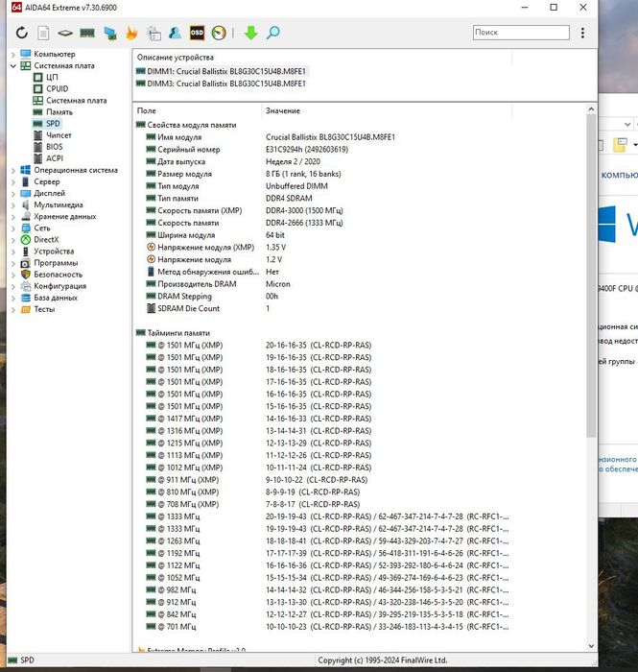The height and width of the screenshot is (672, 638).
Task: Open the three-dot menu button
Action: (582, 33)
